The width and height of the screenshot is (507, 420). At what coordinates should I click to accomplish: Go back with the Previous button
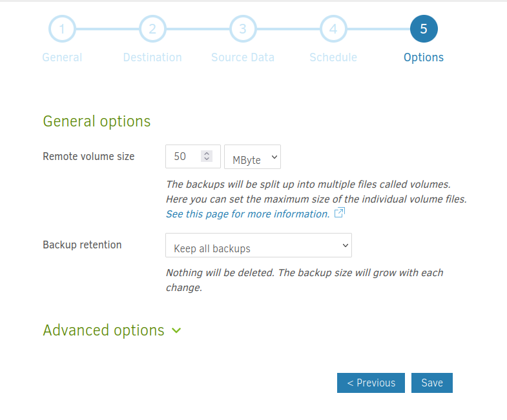371,383
